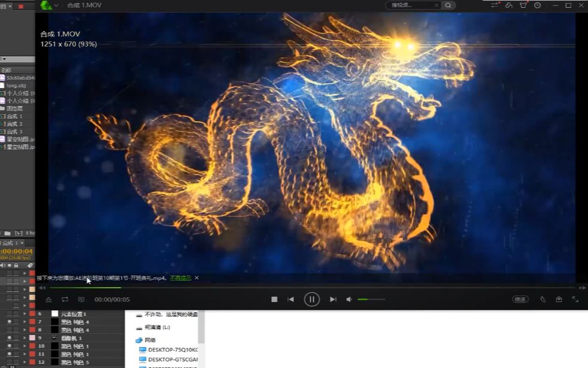Switch to the 合成 1 timeline tab

10,243
